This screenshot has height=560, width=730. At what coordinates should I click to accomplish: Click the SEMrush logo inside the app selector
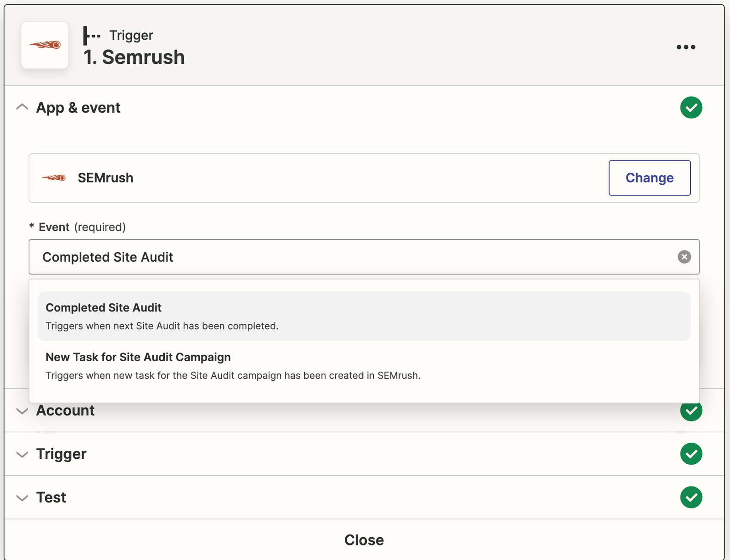tap(53, 178)
